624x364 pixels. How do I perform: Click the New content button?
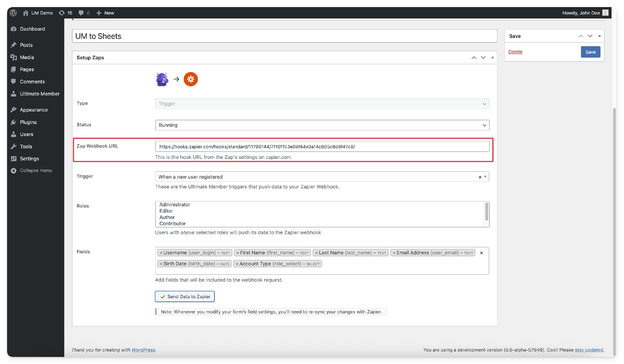(x=105, y=13)
